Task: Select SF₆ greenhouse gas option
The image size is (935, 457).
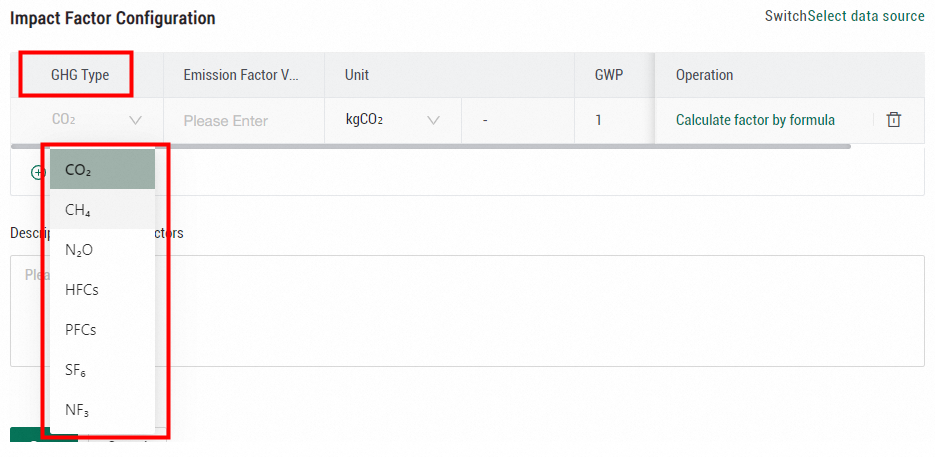Action: [102, 370]
